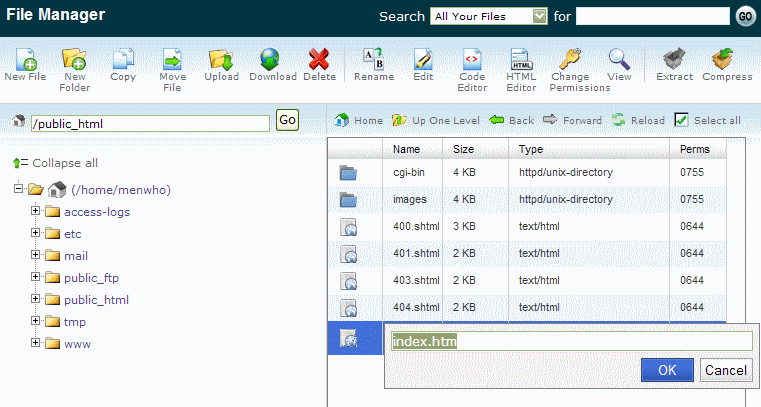Click the images folder icon
The width and height of the screenshot is (761, 407).
click(348, 200)
